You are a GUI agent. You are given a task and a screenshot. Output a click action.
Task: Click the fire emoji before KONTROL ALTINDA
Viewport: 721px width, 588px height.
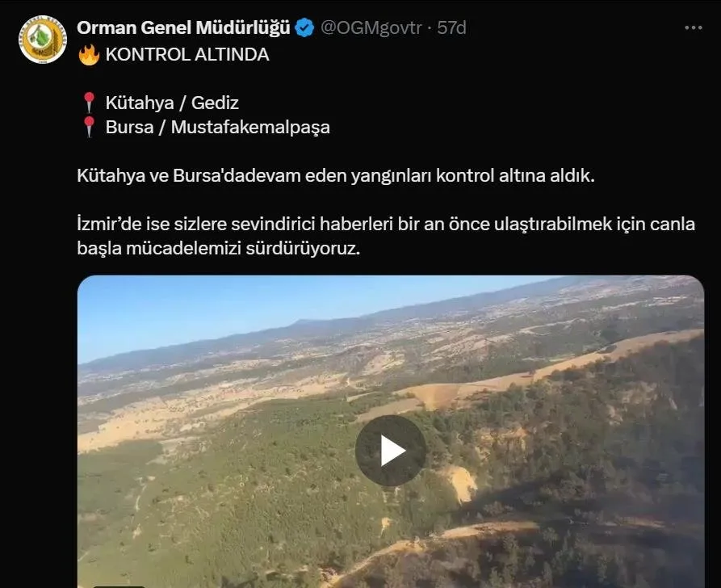click(x=89, y=55)
